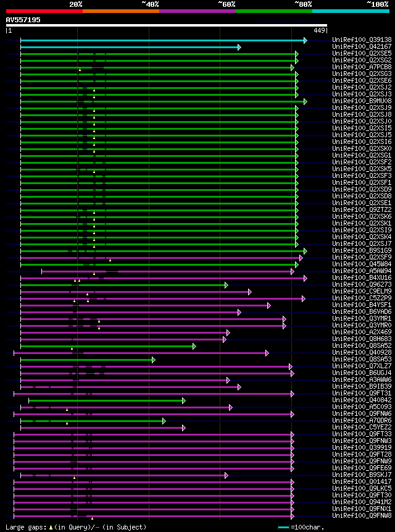
Task: Click arrowhead ending B9SKJ7 alignment bar
Action: click(x=227, y=475)
